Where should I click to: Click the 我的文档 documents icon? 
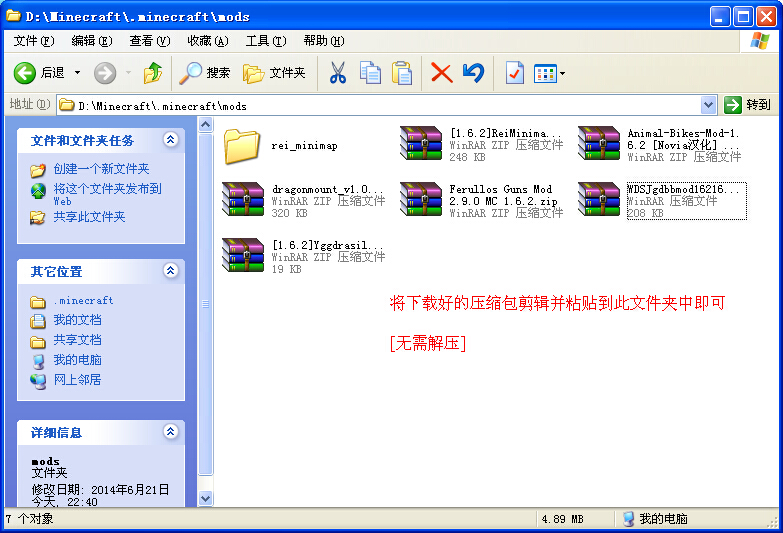pyautogui.click(x=37, y=321)
